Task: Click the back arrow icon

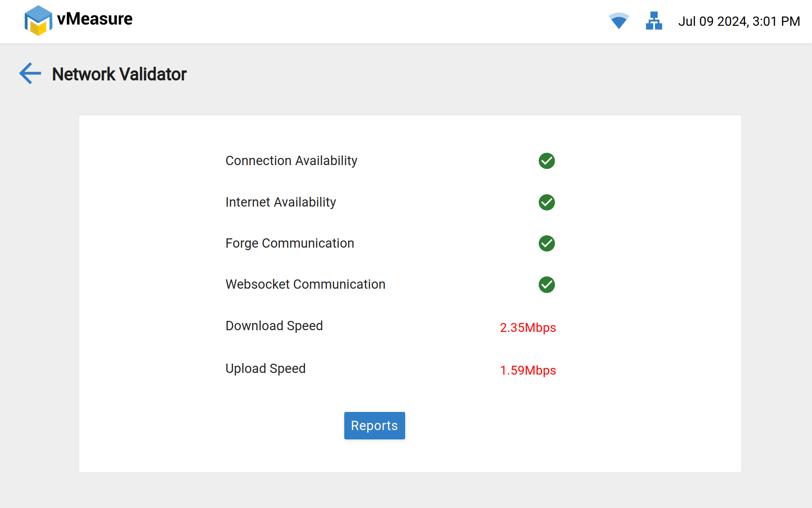Action: (x=30, y=74)
